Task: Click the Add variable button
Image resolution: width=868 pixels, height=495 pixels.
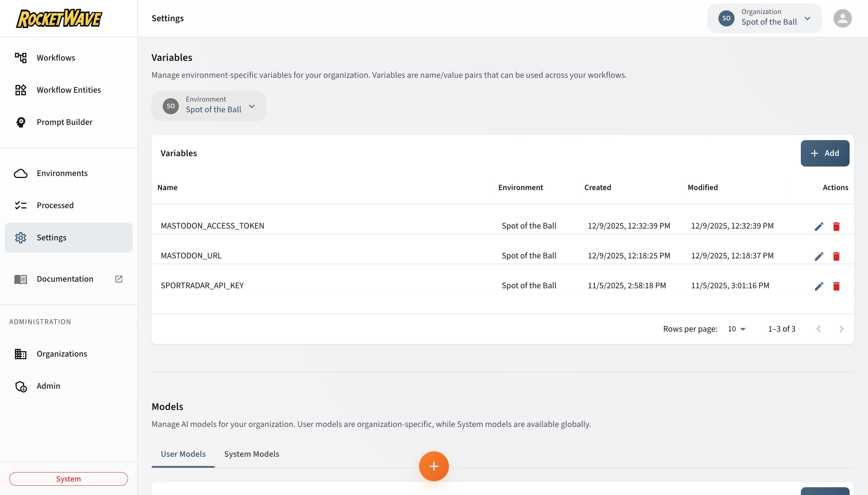Action: tap(825, 153)
